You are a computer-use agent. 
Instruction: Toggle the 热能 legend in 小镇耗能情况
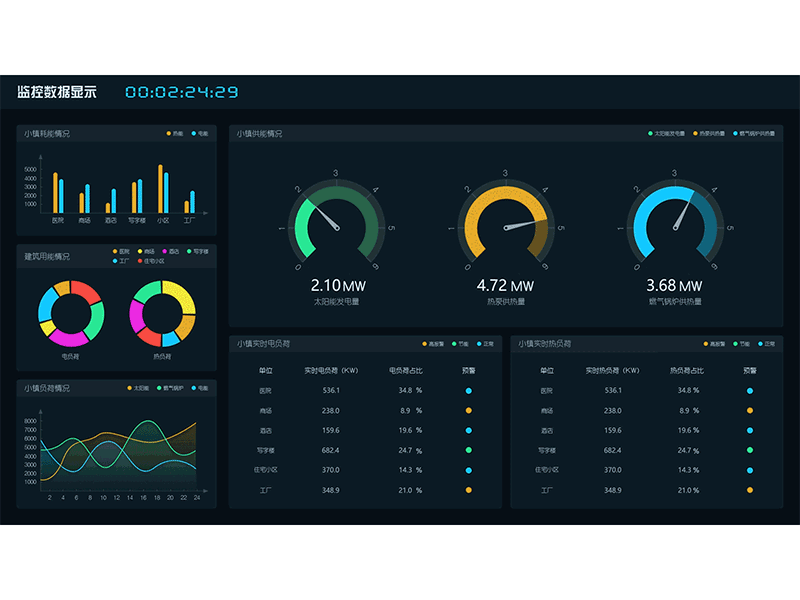coord(168,132)
